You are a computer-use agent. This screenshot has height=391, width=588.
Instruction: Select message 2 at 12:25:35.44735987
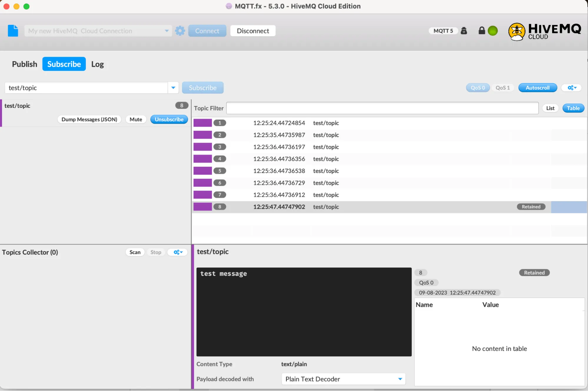tap(389, 135)
